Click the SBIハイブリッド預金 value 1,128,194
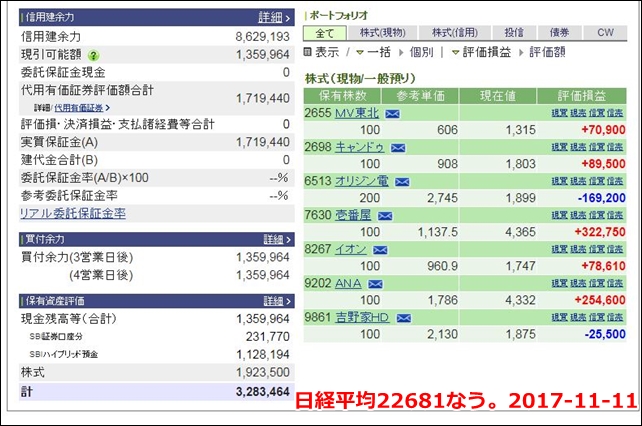The image size is (642, 426). coord(263,354)
